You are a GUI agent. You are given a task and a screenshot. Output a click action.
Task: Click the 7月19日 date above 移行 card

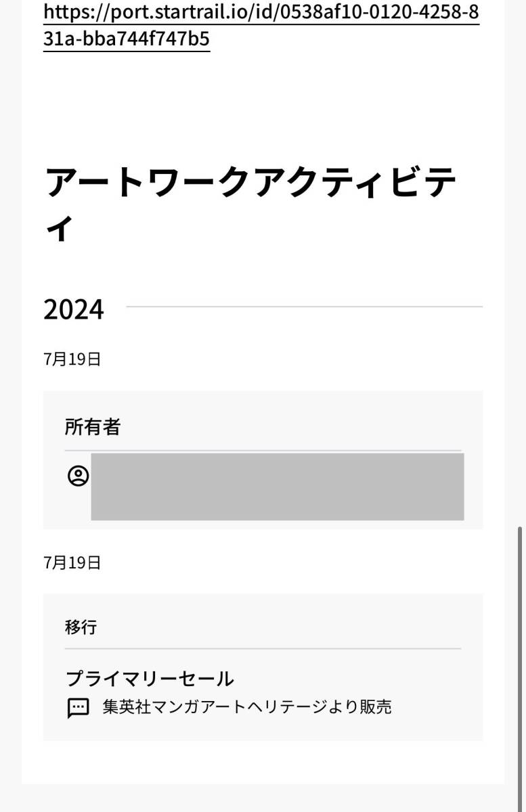72,563
